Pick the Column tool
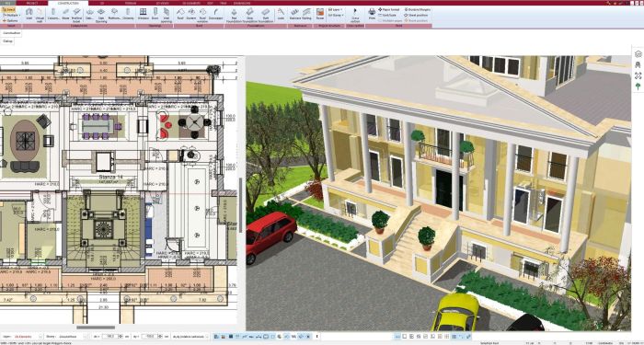Viewport: 644px width, 345px height. (53, 14)
